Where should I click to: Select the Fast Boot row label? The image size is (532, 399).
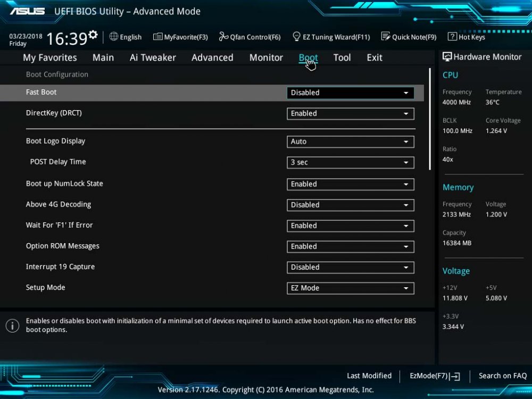click(41, 92)
